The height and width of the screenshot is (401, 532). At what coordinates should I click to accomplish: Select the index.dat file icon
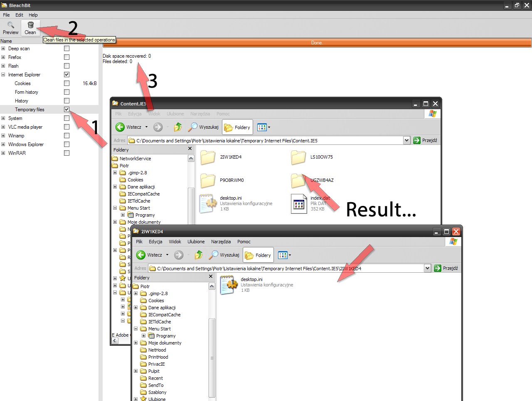click(x=299, y=204)
